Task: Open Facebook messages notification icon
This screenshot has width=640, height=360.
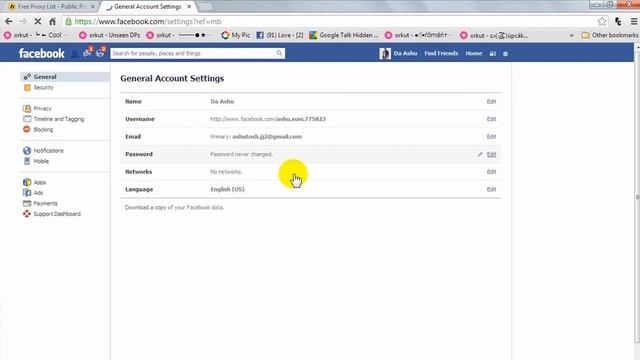Action: click(87, 53)
